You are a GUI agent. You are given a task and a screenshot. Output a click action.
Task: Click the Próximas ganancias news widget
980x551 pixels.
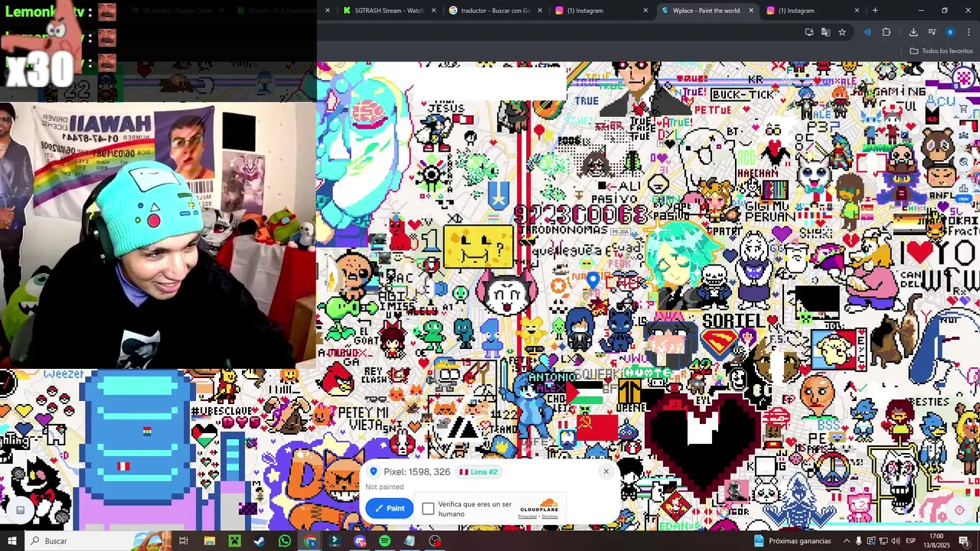tap(792, 541)
